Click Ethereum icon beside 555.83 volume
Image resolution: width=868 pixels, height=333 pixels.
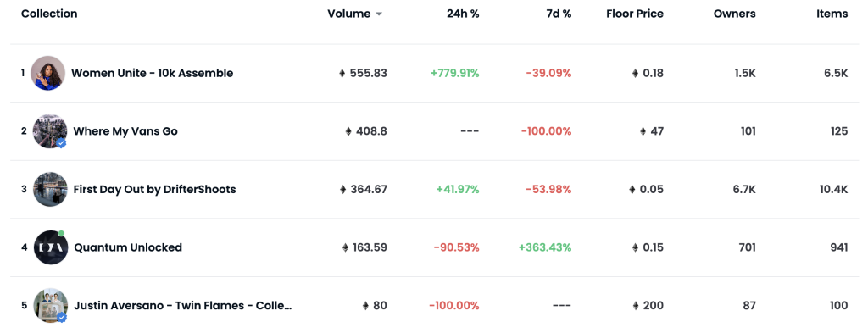(342, 73)
